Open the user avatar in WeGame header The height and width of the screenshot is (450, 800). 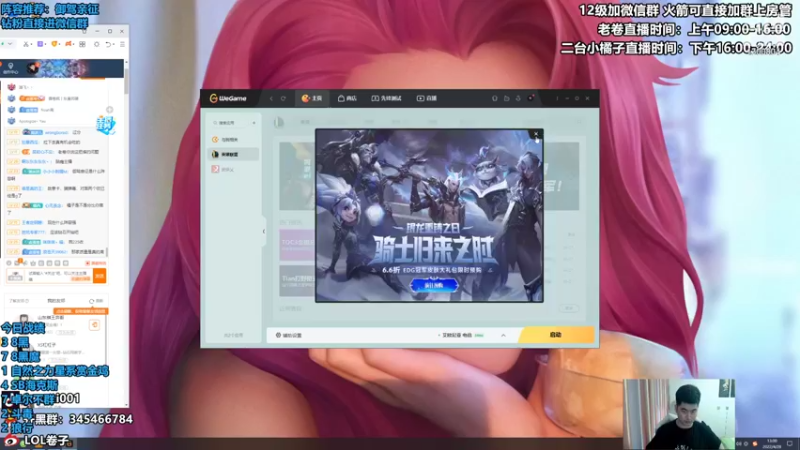(x=531, y=98)
